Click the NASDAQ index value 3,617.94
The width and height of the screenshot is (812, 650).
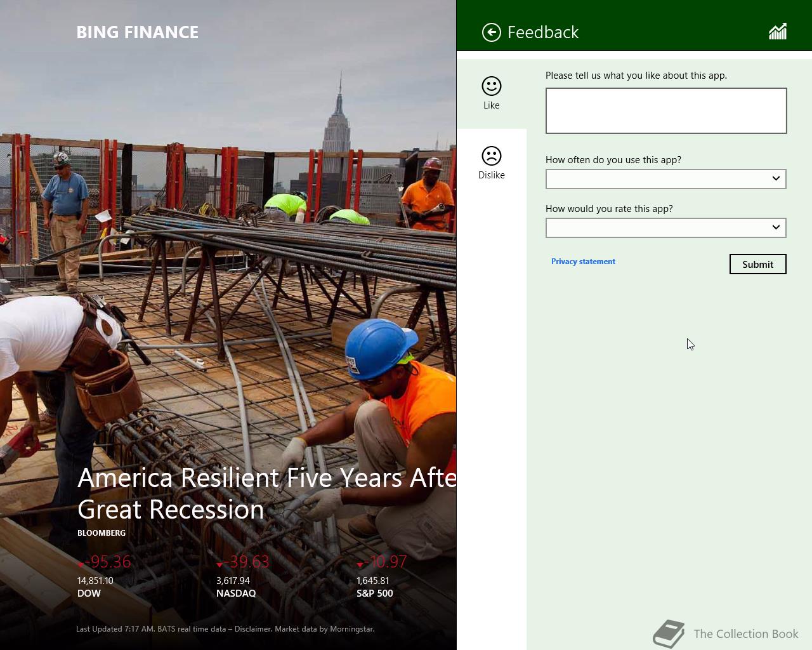233,581
